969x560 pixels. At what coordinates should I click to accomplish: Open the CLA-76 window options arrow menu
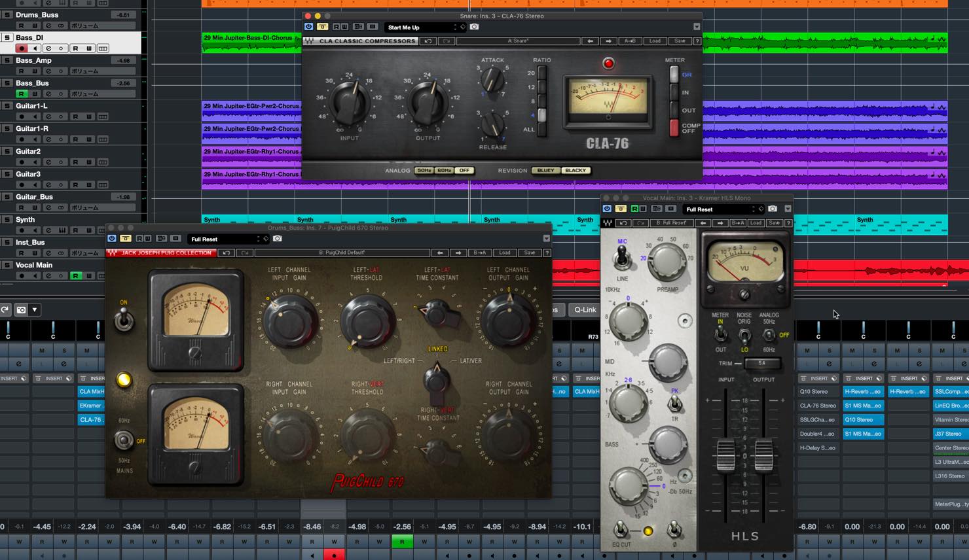[x=697, y=27]
